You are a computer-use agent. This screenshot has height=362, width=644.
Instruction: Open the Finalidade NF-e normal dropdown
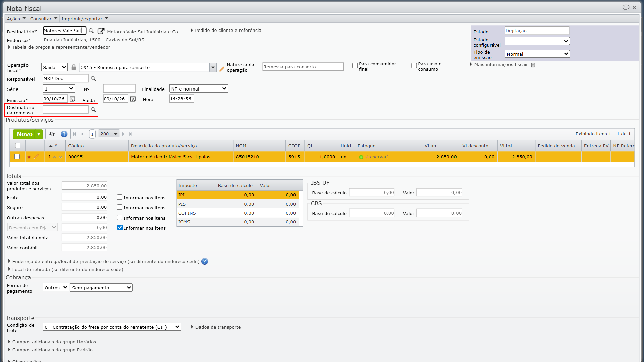(x=199, y=89)
